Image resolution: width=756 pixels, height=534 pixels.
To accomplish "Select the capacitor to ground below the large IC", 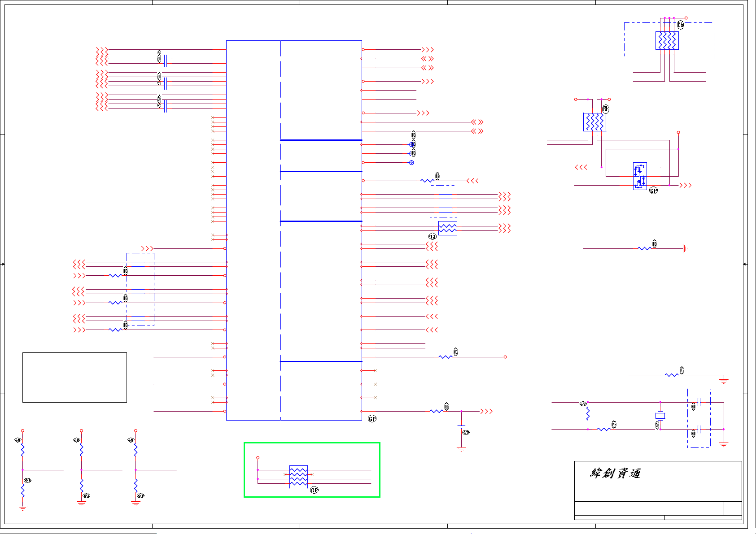I will [461, 427].
